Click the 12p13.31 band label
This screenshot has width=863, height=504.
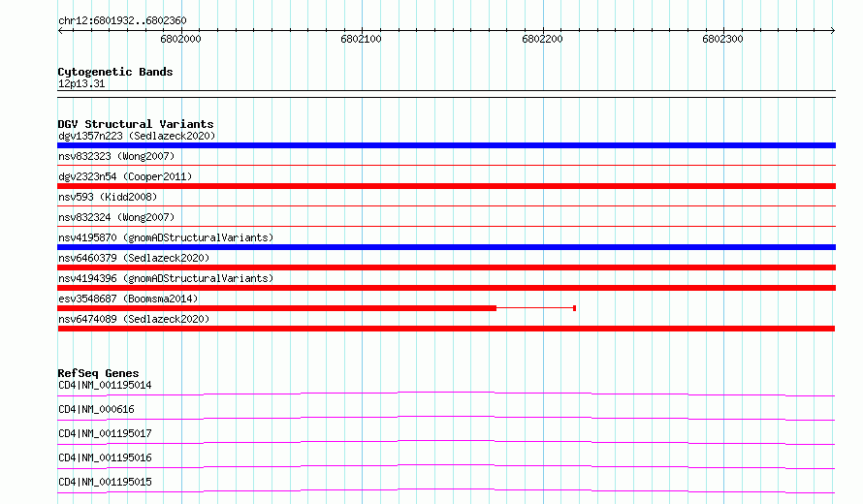pos(81,83)
